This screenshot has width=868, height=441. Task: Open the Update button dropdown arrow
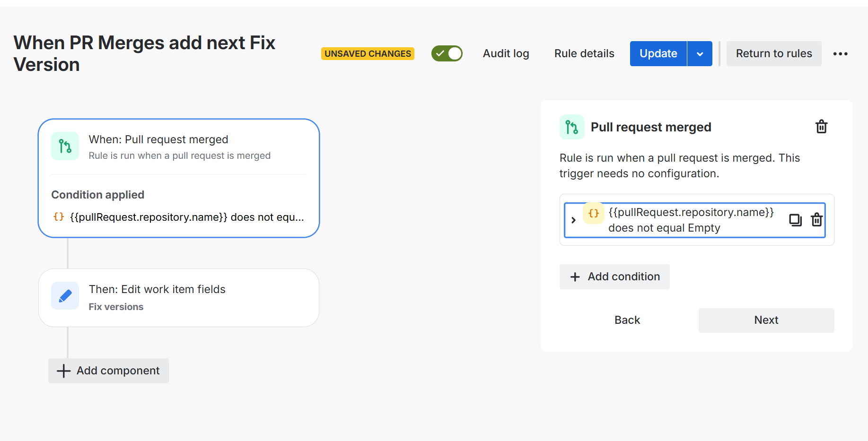700,54
